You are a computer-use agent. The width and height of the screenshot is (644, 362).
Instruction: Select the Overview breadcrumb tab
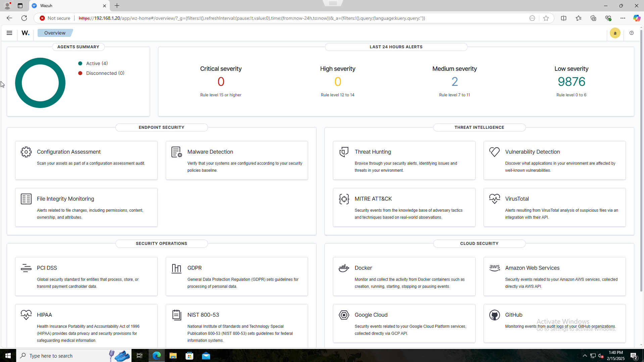[55, 33]
